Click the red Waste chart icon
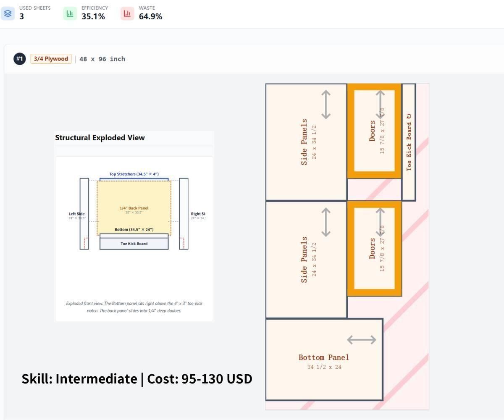 (x=127, y=13)
